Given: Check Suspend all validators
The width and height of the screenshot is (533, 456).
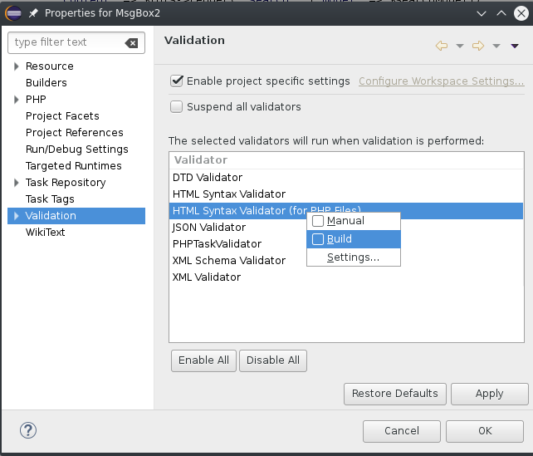Looking at the screenshot, I should point(176,107).
